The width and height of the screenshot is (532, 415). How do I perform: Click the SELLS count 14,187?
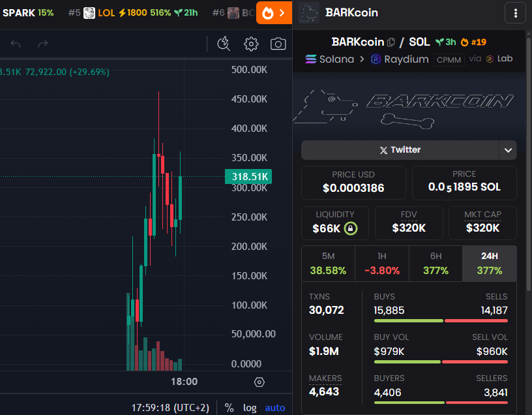point(494,311)
